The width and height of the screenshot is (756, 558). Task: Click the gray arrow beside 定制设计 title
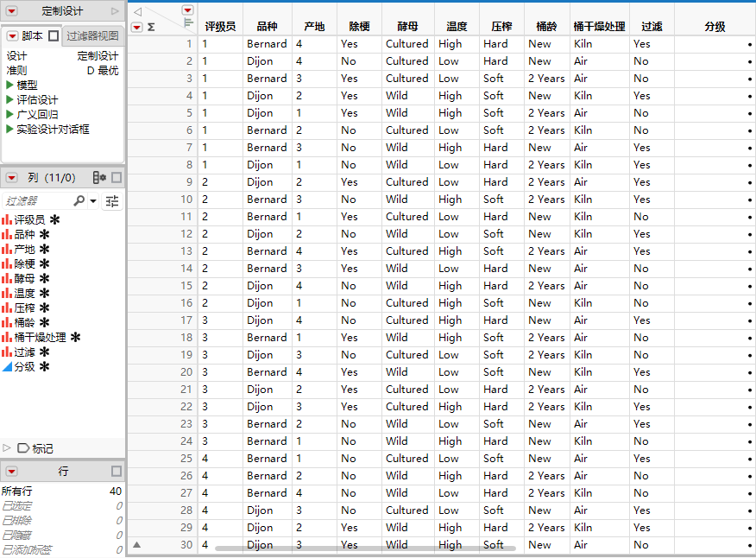click(115, 10)
